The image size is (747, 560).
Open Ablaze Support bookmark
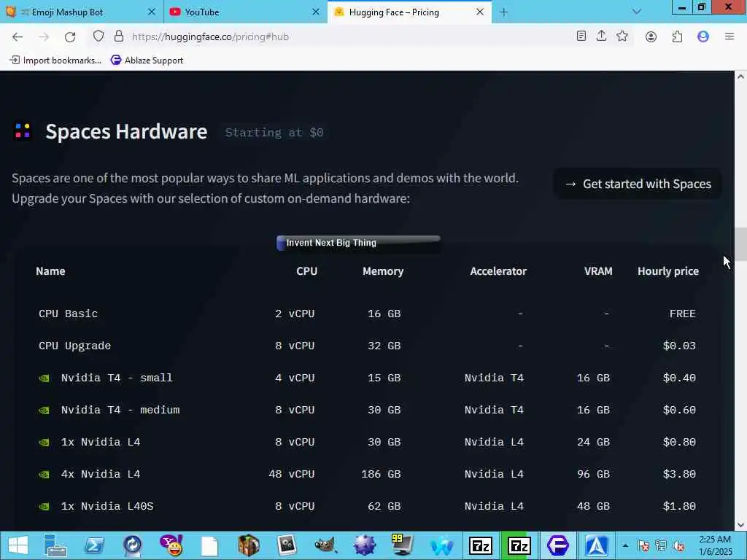click(x=147, y=60)
